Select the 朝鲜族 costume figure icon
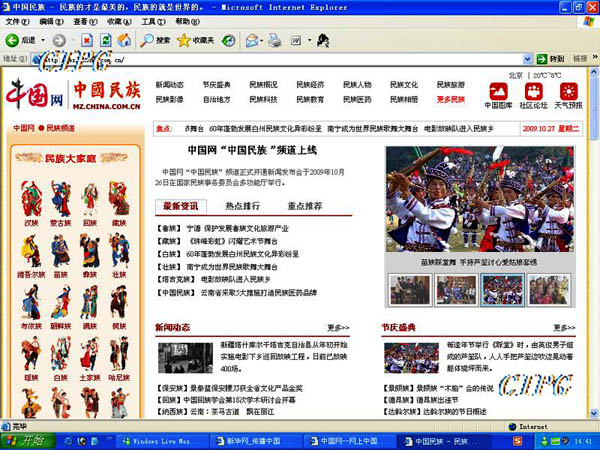Viewport: 600px width, 450px height. [x=61, y=302]
